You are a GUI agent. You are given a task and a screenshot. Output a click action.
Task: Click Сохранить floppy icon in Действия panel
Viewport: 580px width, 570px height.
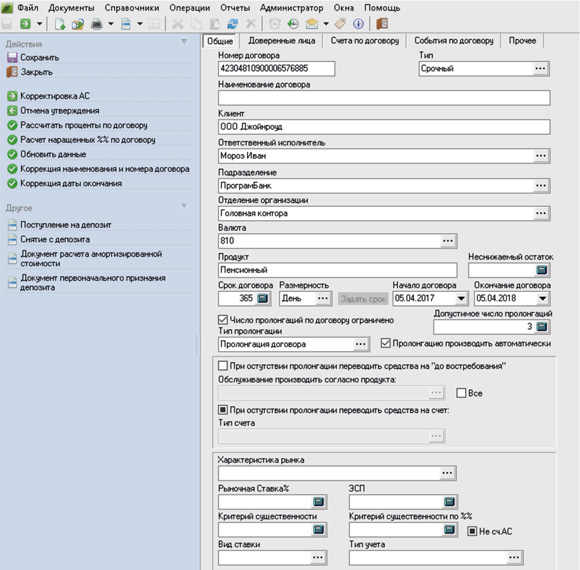(x=12, y=57)
